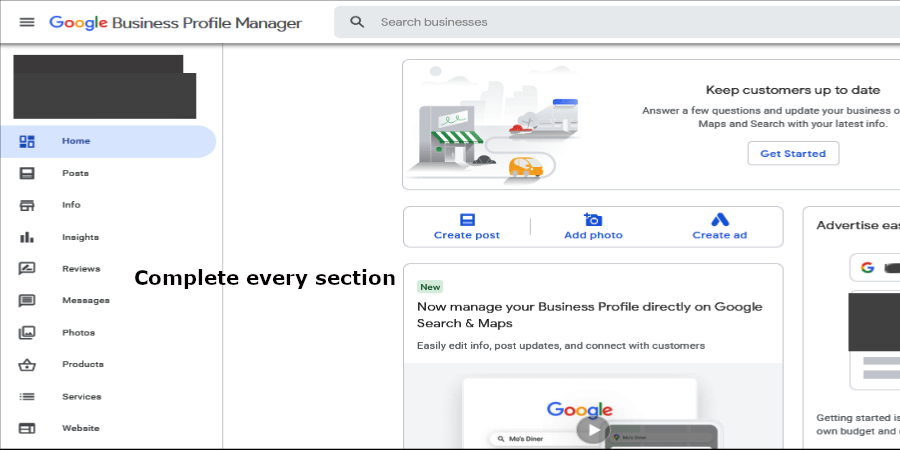Click the Google logo in video thumbnail
900x450 pixels.
click(580, 409)
